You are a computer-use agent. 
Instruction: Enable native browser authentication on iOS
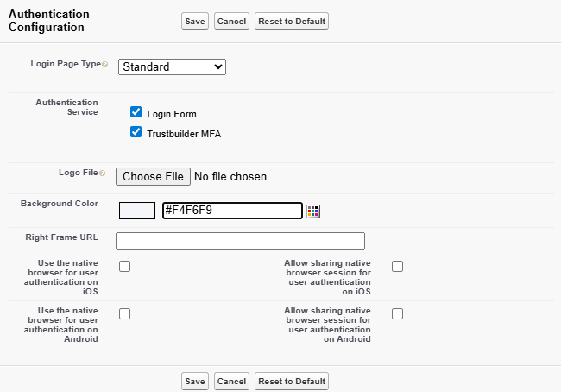[x=124, y=266]
